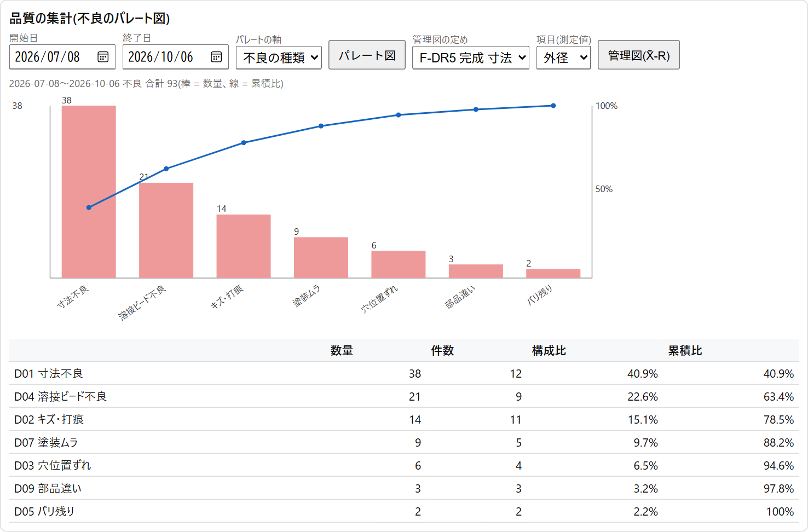Click the 開始日 date input 2026/07/08
808x532 pixels.
coord(62,57)
